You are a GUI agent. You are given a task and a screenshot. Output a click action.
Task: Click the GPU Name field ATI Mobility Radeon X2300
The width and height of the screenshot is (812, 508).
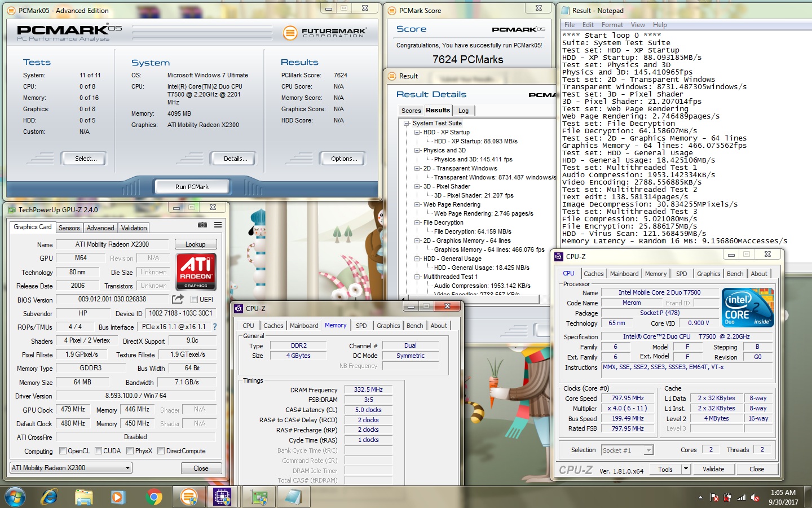112,244
